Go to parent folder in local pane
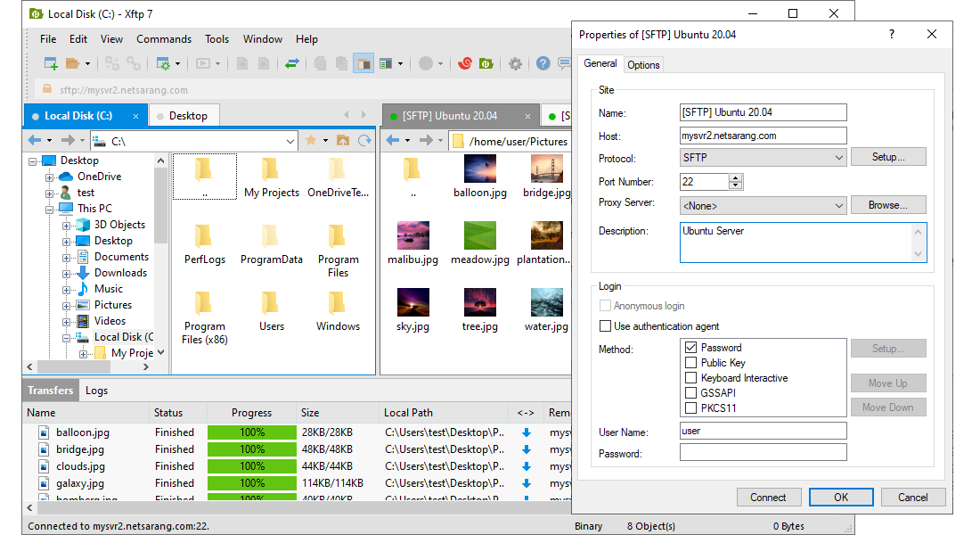 click(343, 141)
